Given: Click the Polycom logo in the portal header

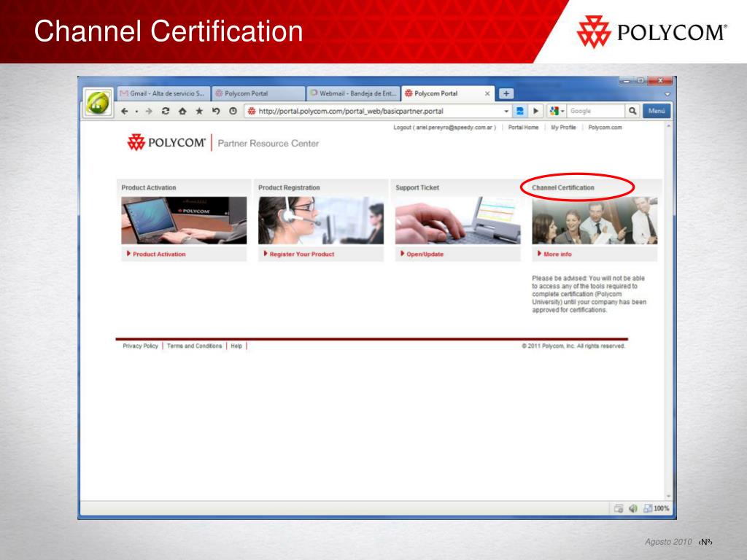Looking at the screenshot, I should click(x=166, y=142).
